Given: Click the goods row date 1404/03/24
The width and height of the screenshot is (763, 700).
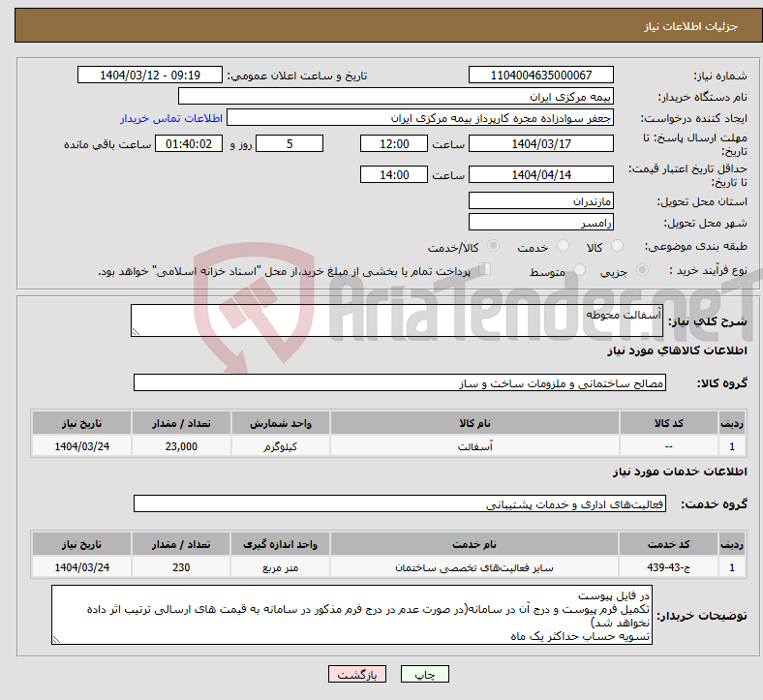Looking at the screenshot, I should (x=81, y=446).
